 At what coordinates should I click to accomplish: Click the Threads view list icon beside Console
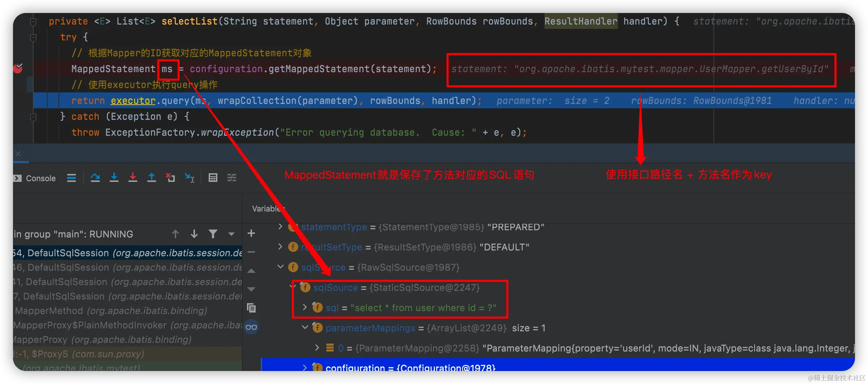click(71, 178)
